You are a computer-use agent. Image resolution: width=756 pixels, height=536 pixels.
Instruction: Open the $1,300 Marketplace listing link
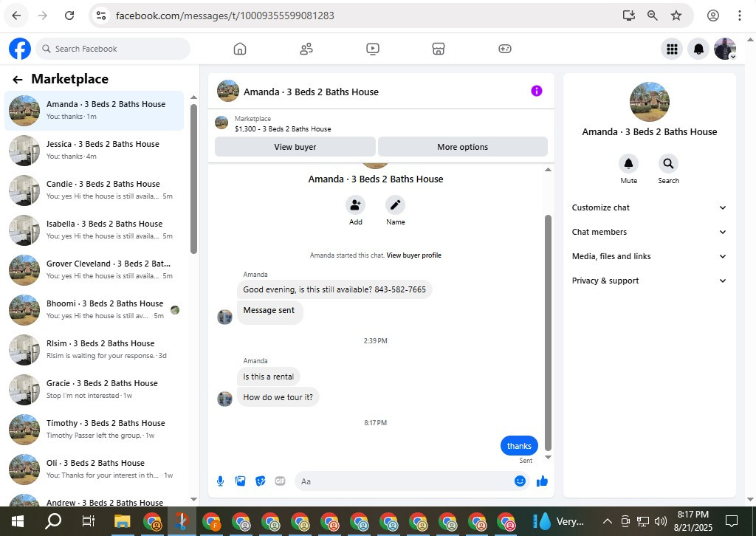click(x=283, y=129)
